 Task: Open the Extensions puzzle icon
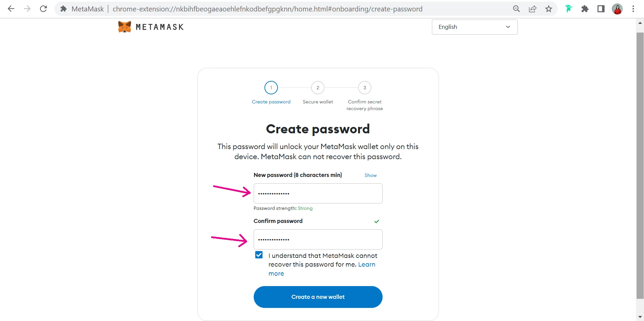tap(585, 9)
